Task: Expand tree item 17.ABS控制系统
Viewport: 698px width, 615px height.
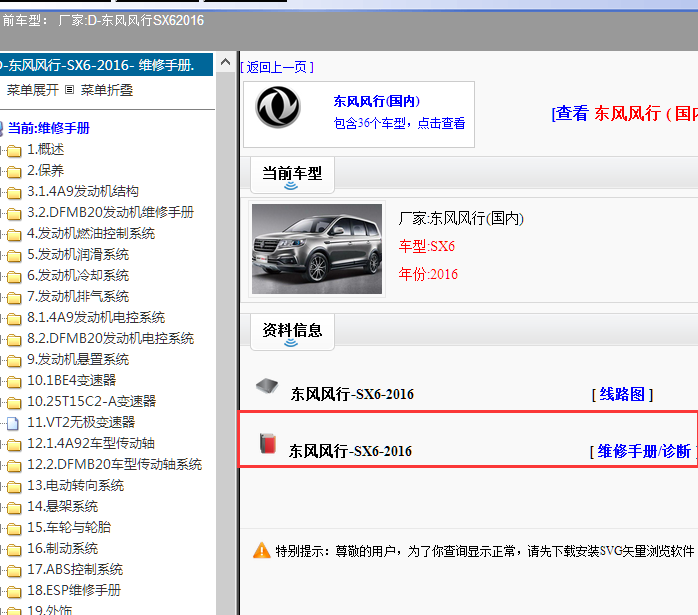Action: [x=75, y=569]
